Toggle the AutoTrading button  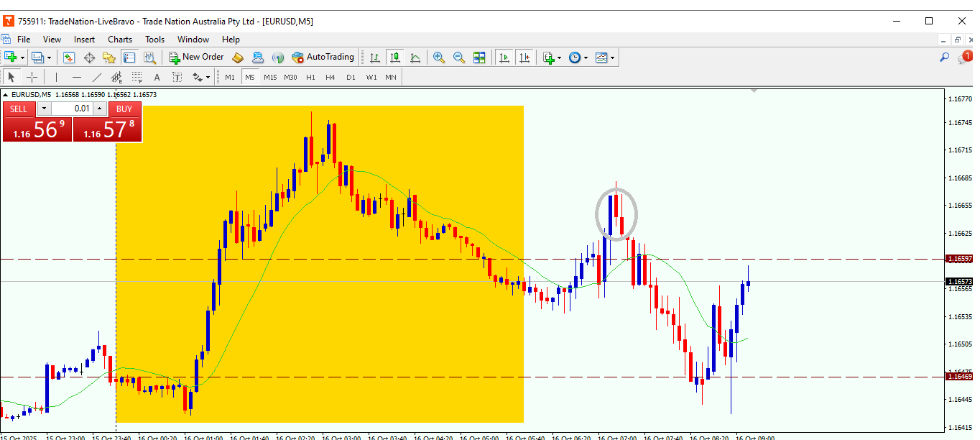pyautogui.click(x=323, y=58)
